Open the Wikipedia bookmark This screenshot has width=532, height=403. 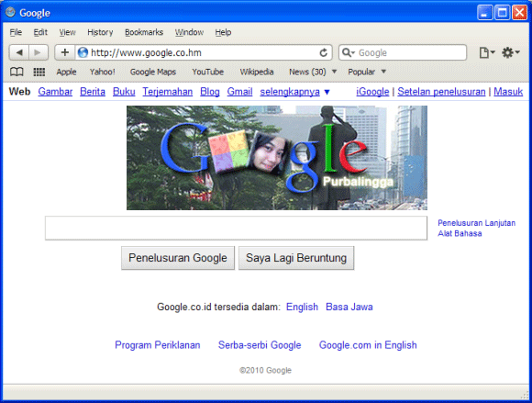point(257,72)
